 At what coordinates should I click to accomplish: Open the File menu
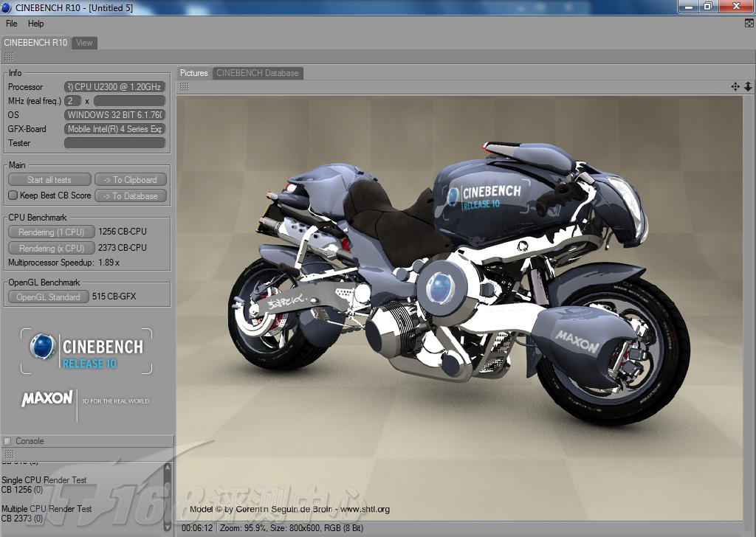(x=12, y=24)
